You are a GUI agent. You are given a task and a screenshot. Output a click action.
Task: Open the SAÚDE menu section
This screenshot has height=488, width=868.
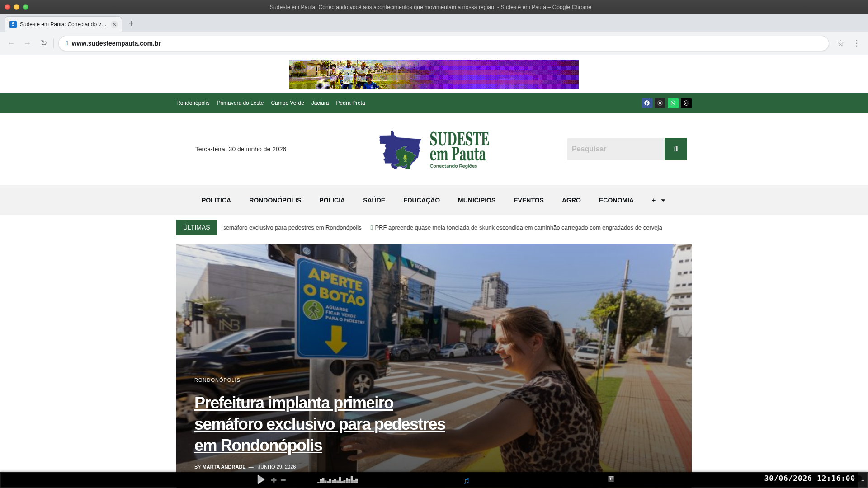pyautogui.click(x=374, y=200)
